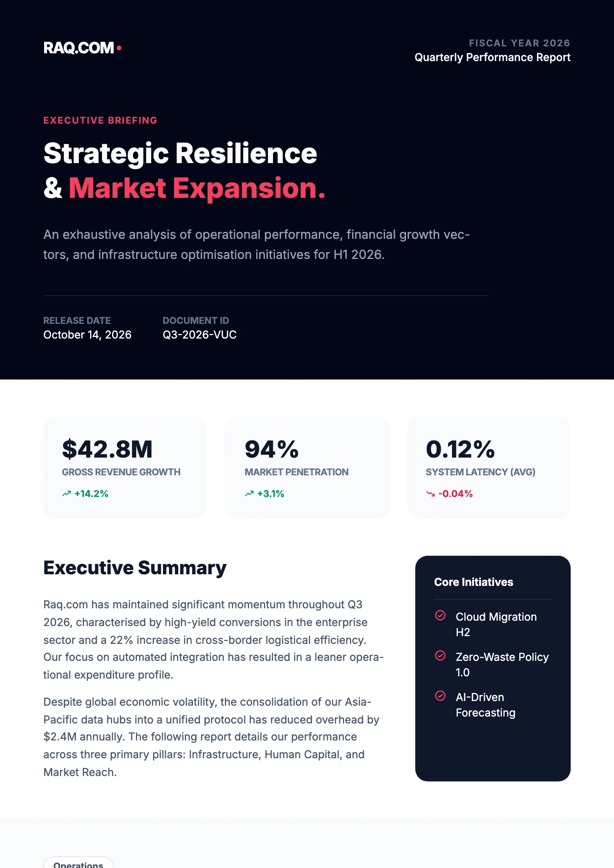
Task: Click the check icon for AI-Driven Forecasting
Action: pyautogui.click(x=440, y=696)
